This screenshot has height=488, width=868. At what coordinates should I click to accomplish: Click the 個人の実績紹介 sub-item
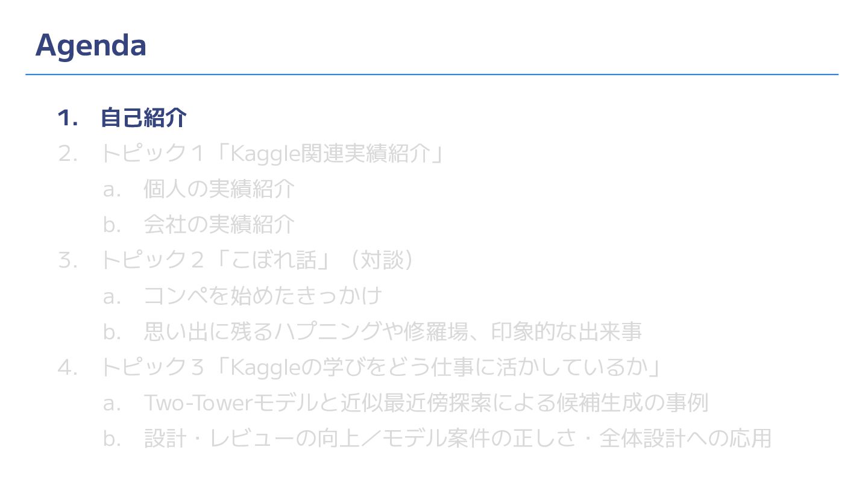pos(219,189)
